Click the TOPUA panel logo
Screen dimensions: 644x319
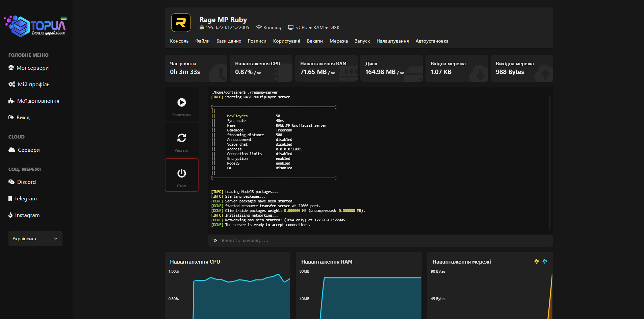click(36, 26)
